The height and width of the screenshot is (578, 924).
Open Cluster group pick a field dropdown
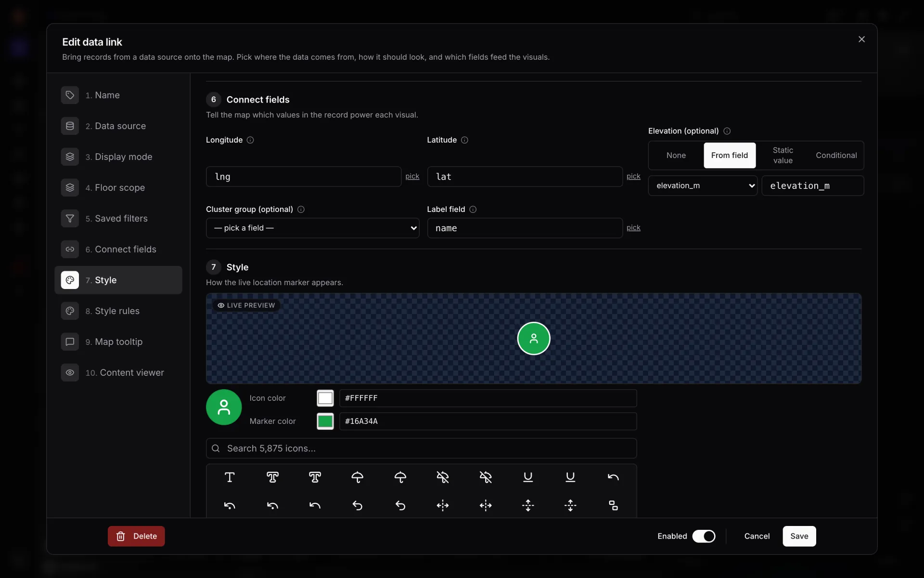[x=312, y=228]
